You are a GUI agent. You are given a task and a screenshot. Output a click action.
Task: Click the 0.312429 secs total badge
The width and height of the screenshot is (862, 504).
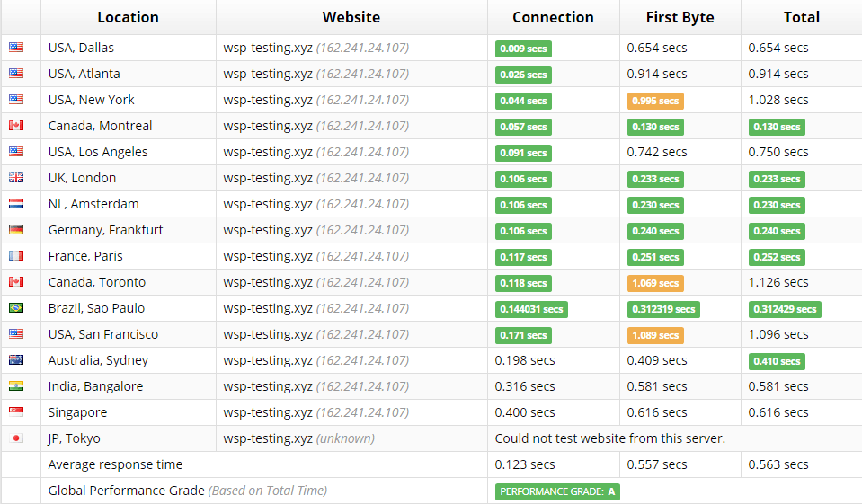coord(785,309)
